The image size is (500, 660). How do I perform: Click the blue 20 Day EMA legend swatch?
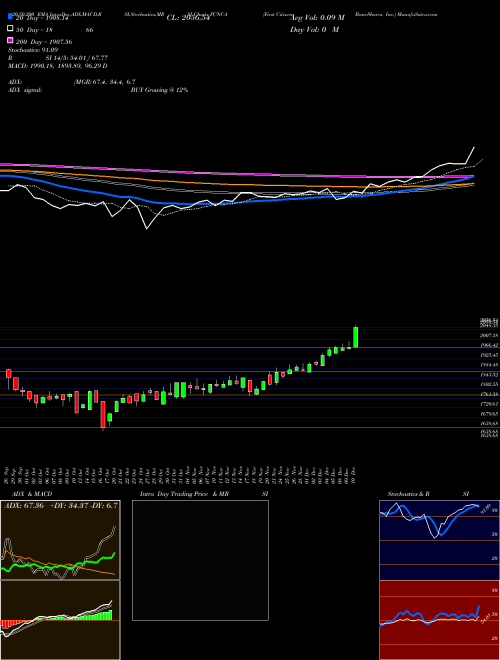click(11, 18)
